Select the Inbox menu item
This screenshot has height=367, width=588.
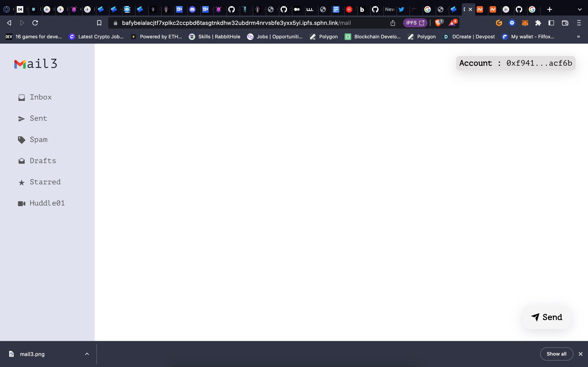[x=41, y=97]
